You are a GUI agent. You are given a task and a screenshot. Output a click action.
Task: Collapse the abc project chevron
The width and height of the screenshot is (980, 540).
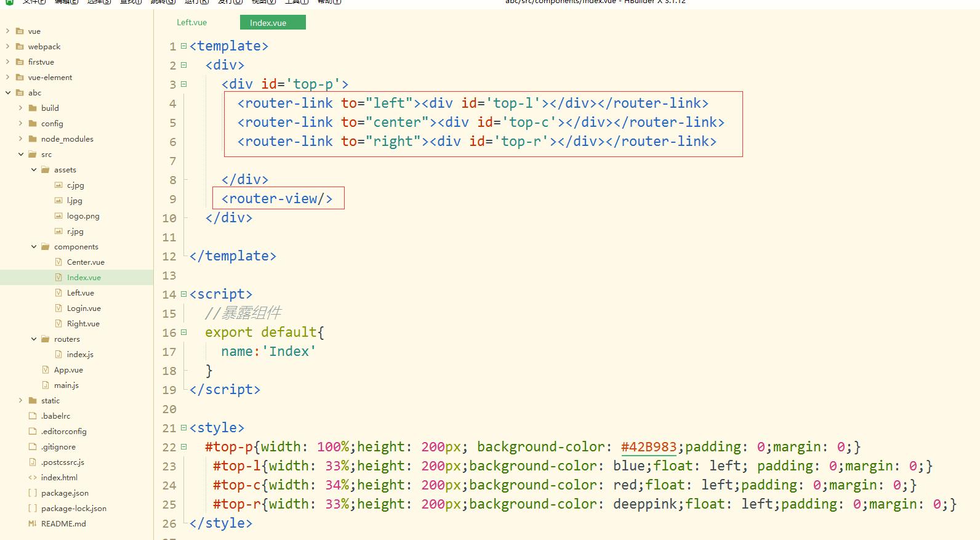tap(7, 92)
